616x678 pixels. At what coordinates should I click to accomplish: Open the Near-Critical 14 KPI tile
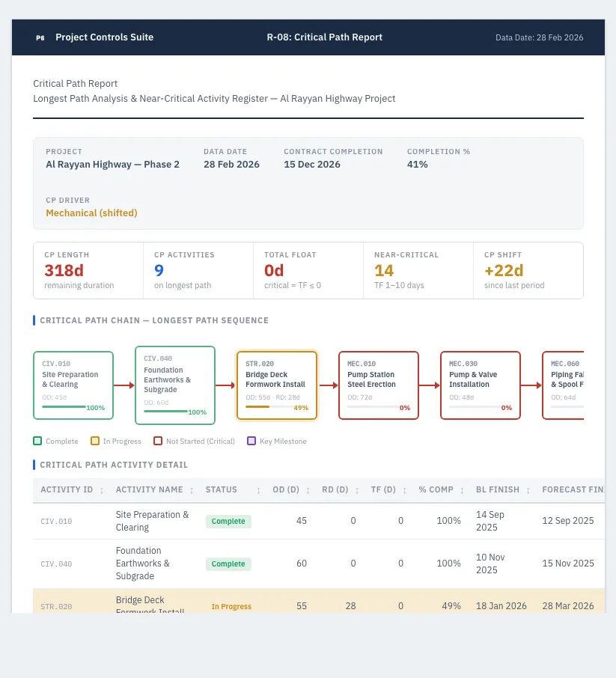[x=418, y=270]
